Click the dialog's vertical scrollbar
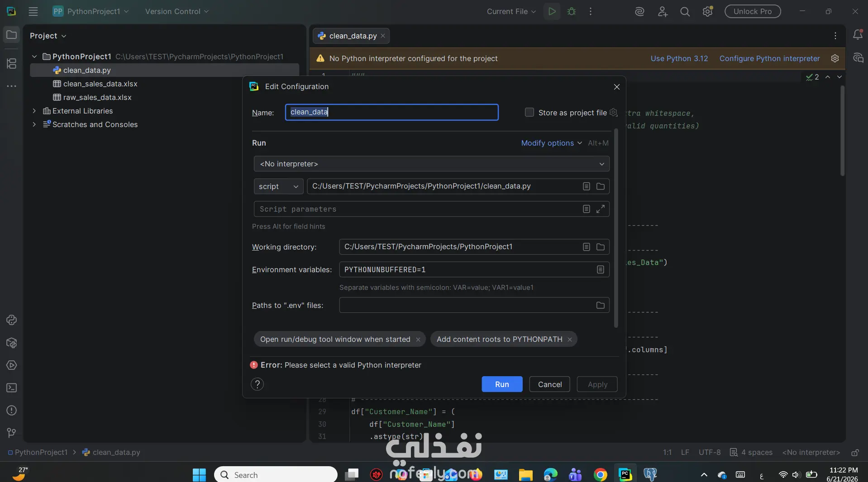This screenshot has height=482, width=868. coord(616,228)
